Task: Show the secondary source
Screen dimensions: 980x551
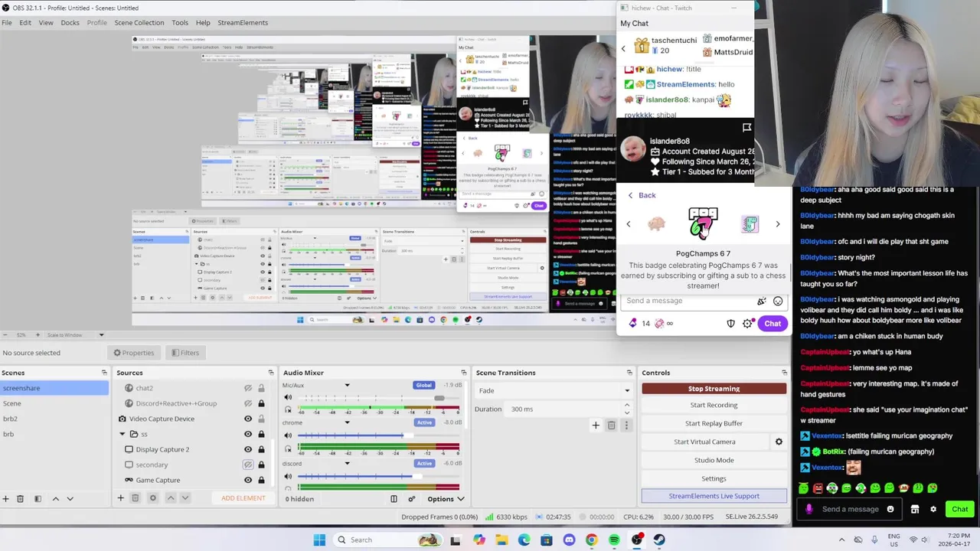Action: coord(248,465)
